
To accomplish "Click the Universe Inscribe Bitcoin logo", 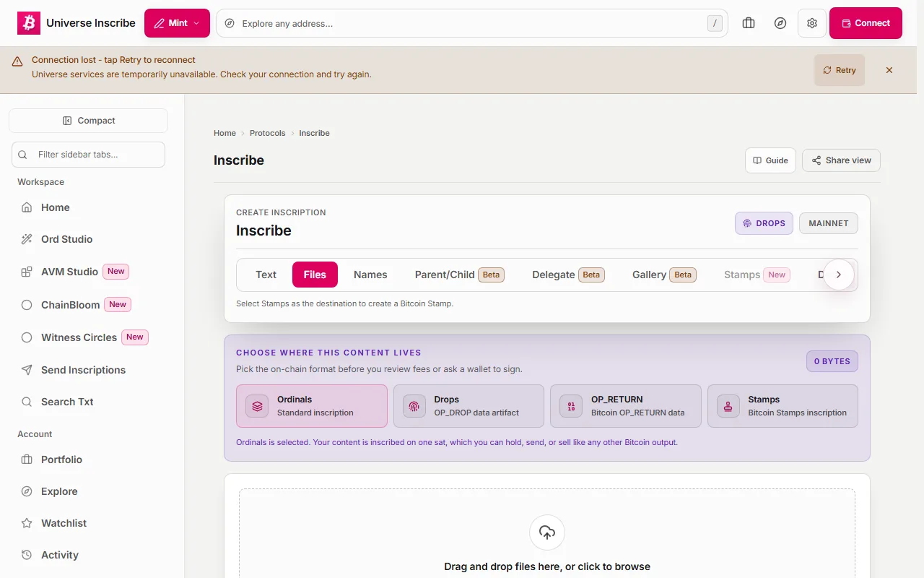I will (29, 23).
